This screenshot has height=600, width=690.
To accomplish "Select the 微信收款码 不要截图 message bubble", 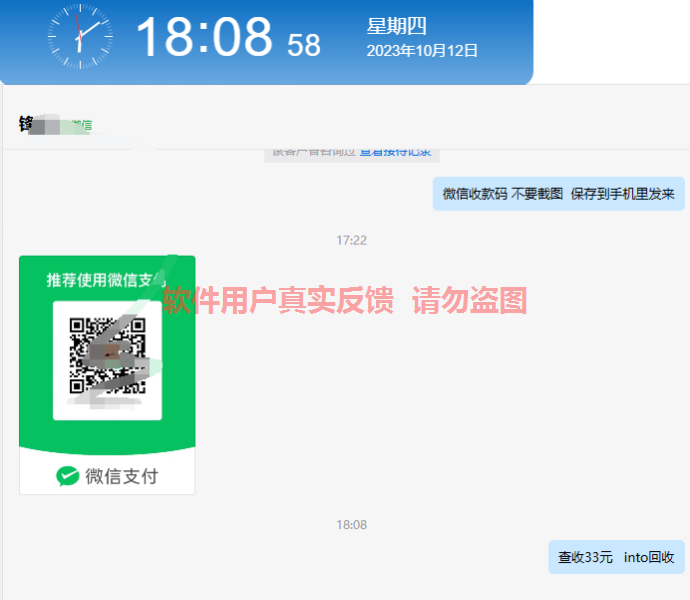I will [x=558, y=194].
